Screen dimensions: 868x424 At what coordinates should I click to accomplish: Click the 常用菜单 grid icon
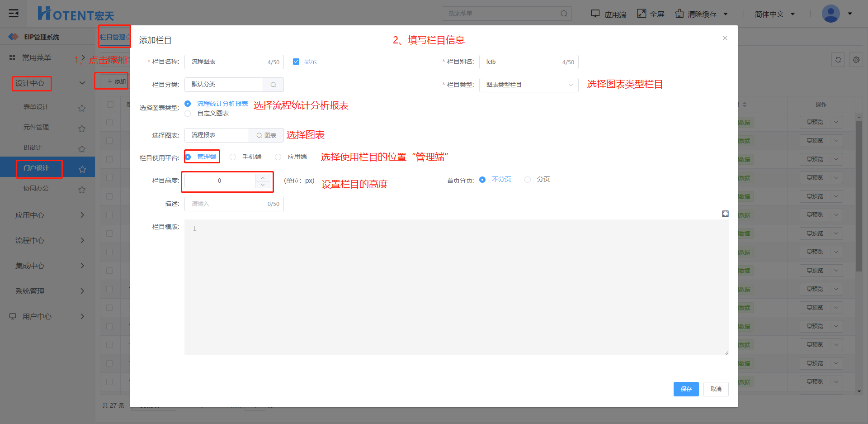(13, 57)
